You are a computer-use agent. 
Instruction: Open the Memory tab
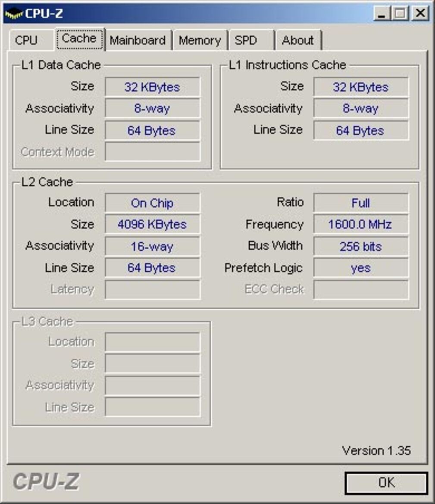coord(200,41)
